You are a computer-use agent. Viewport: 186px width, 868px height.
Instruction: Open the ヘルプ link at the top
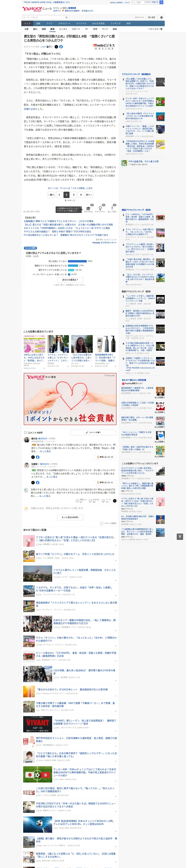click(x=127, y=2)
